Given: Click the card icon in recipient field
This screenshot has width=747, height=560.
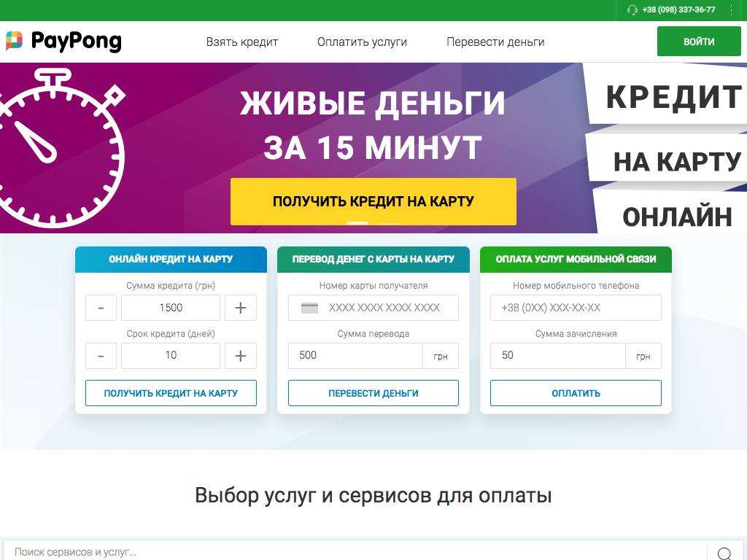Looking at the screenshot, I should tap(309, 308).
